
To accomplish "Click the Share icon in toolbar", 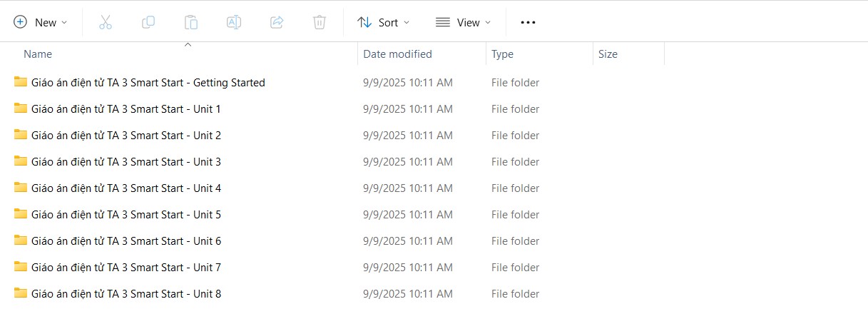I will click(277, 22).
